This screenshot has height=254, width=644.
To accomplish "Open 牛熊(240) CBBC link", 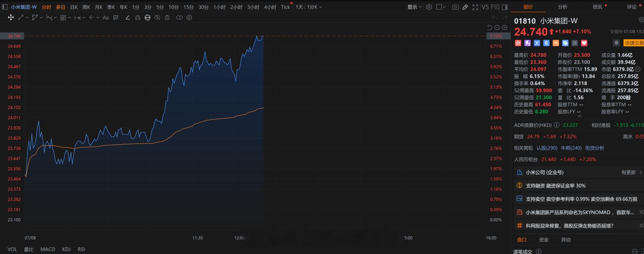I will click(x=571, y=148).
